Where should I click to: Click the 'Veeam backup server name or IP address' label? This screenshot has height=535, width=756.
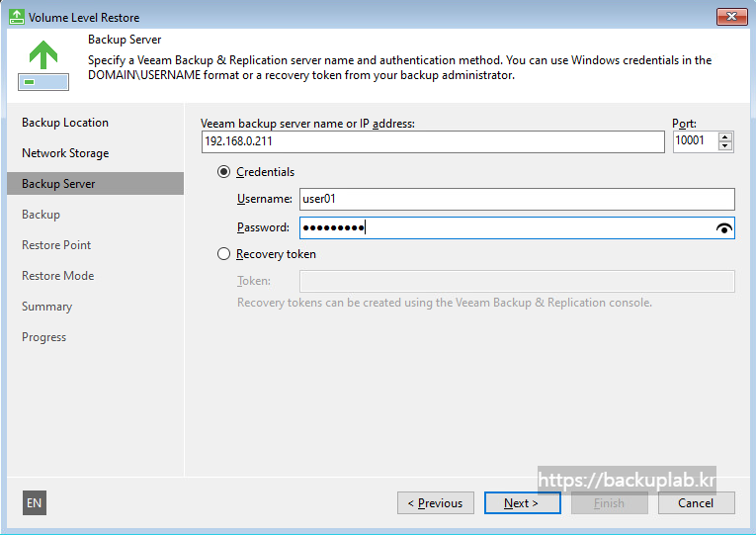(307, 124)
